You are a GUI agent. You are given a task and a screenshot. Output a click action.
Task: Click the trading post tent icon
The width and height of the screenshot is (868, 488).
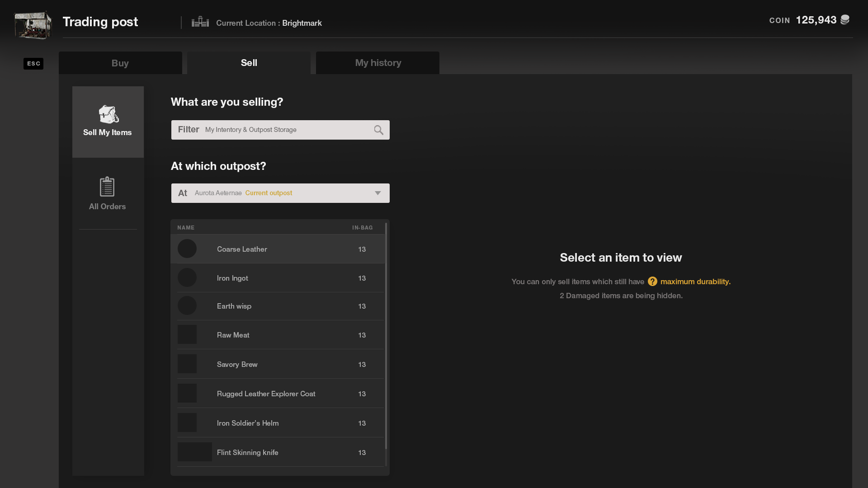(33, 25)
